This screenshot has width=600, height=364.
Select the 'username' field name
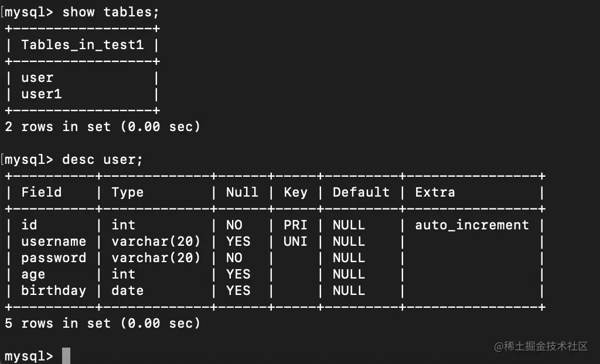[53, 241]
